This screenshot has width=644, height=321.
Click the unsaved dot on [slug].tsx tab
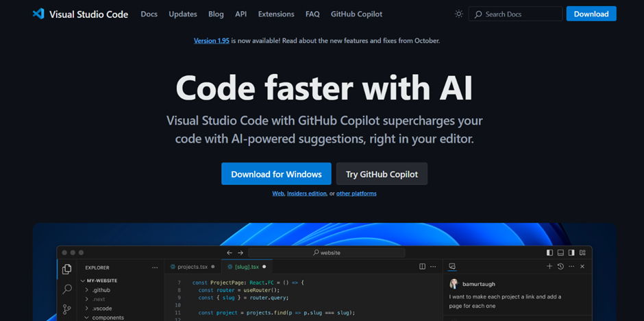[264, 267]
